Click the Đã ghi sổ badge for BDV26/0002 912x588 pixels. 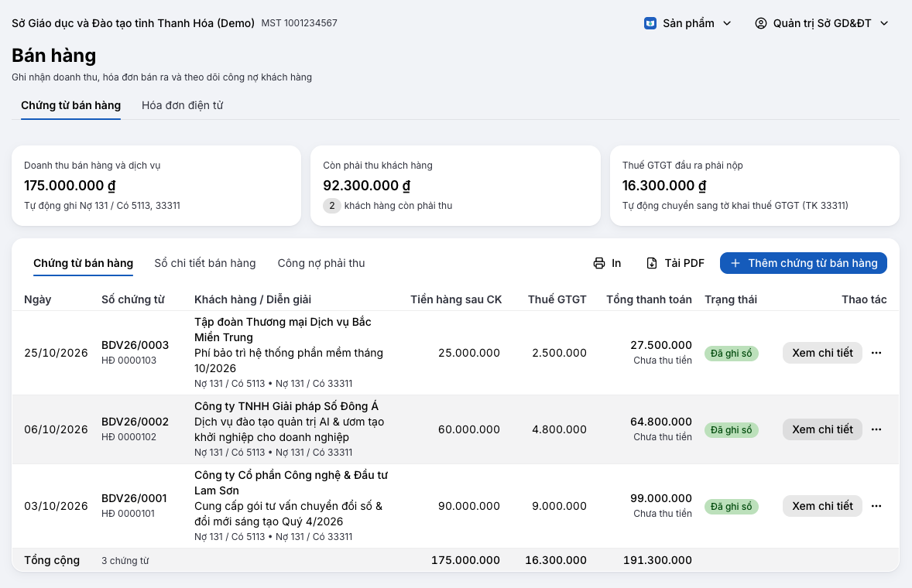[731, 430]
